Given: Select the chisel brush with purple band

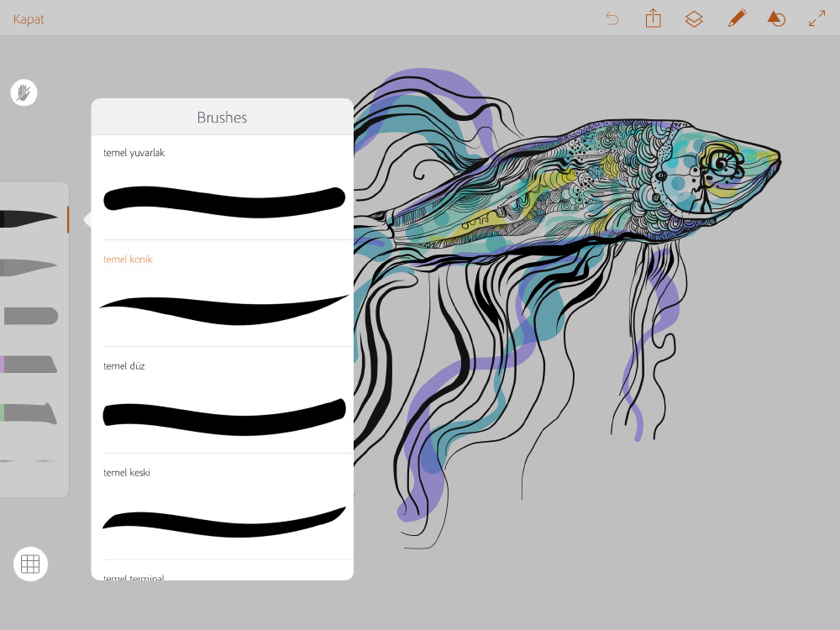Looking at the screenshot, I should pos(29,365).
